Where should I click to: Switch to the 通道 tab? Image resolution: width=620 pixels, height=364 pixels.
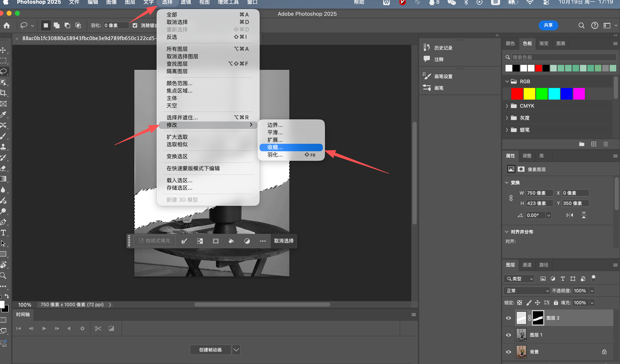click(x=527, y=265)
